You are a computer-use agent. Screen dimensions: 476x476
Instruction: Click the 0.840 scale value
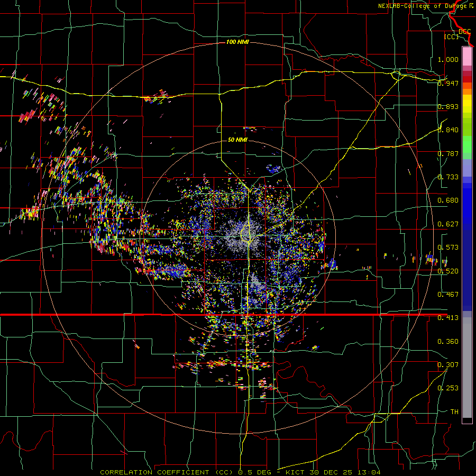(448, 130)
